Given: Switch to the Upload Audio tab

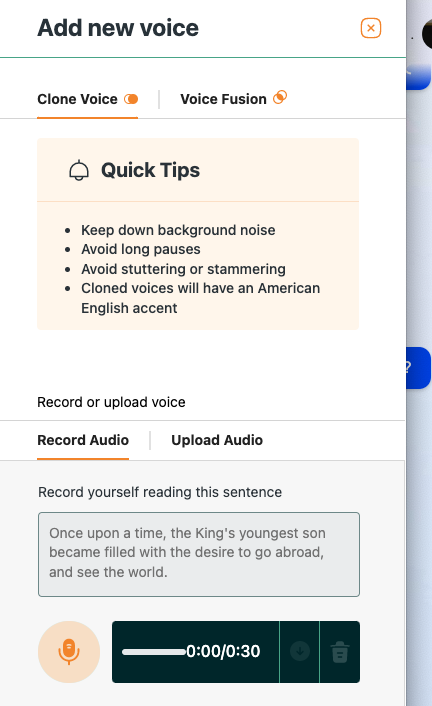Looking at the screenshot, I should (x=217, y=440).
